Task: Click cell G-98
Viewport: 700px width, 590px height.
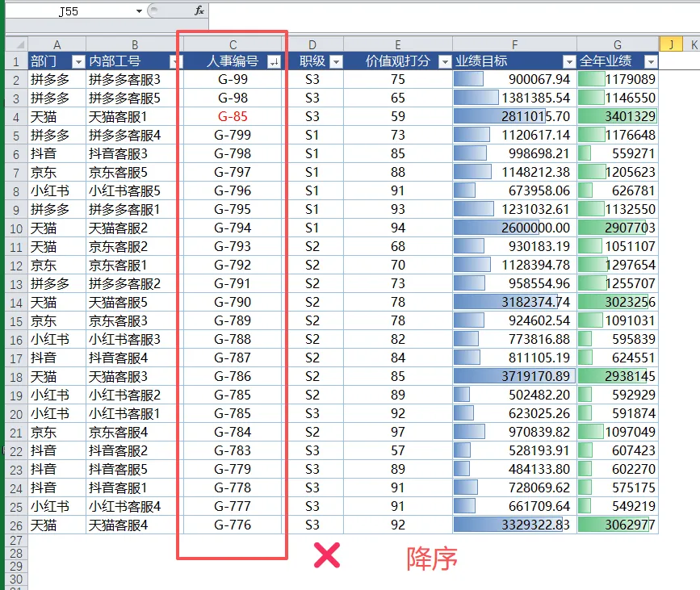Action: point(233,98)
